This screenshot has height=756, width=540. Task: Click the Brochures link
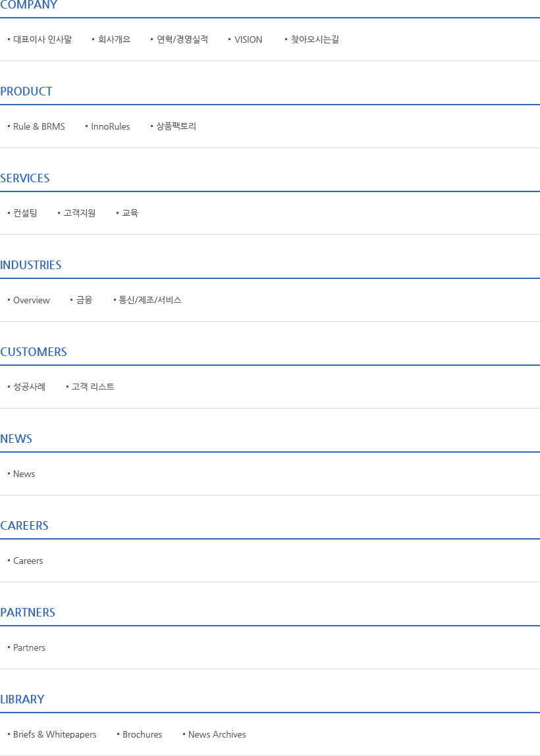coord(142,734)
